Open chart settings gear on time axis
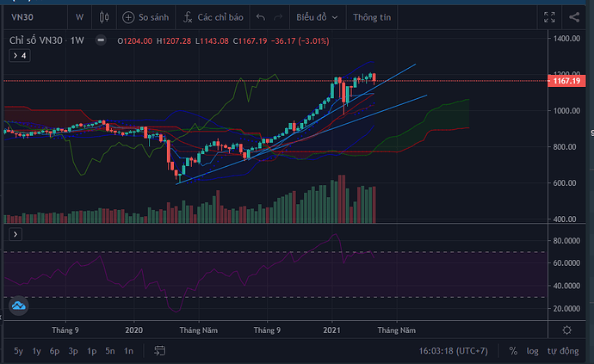Image resolution: width=594 pixels, height=364 pixels. [x=566, y=330]
